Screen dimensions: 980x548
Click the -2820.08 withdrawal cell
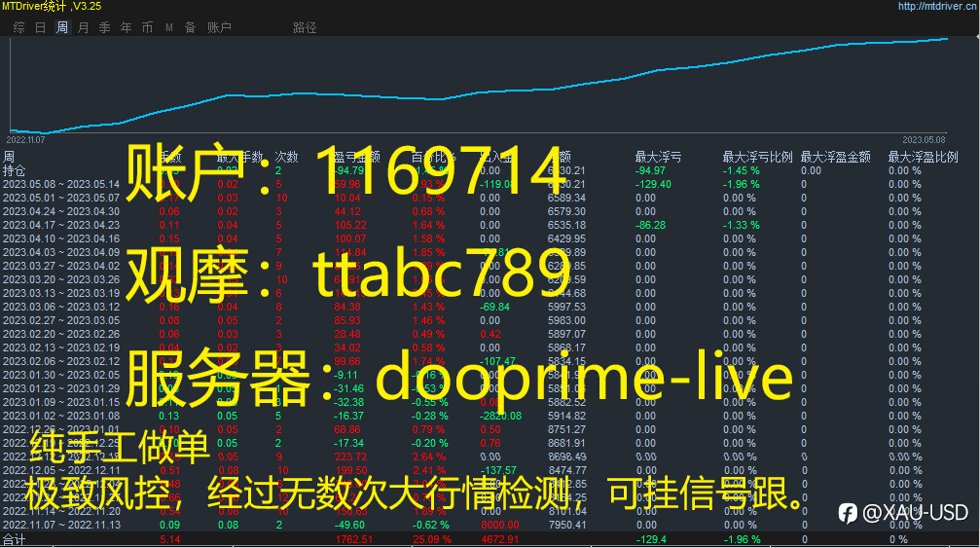pyautogui.click(x=500, y=417)
